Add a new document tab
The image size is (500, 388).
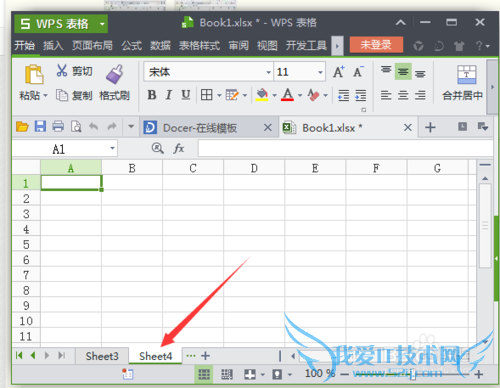[430, 127]
